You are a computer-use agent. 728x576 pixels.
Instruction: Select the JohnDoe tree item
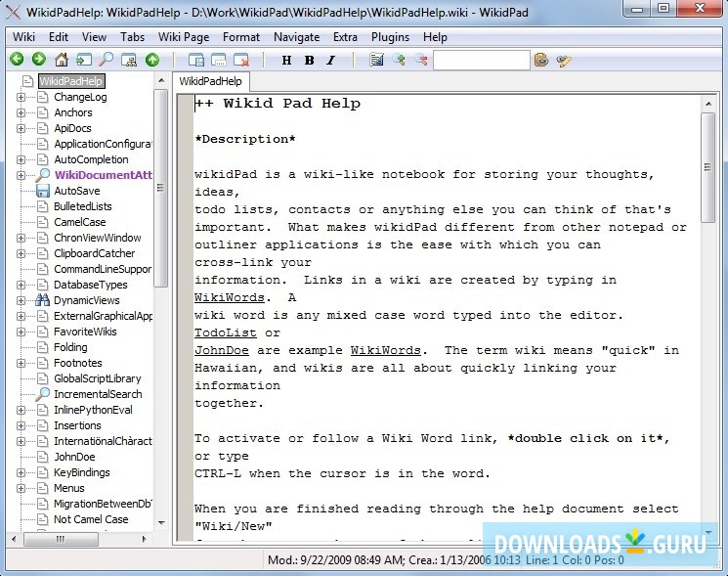[x=74, y=457]
